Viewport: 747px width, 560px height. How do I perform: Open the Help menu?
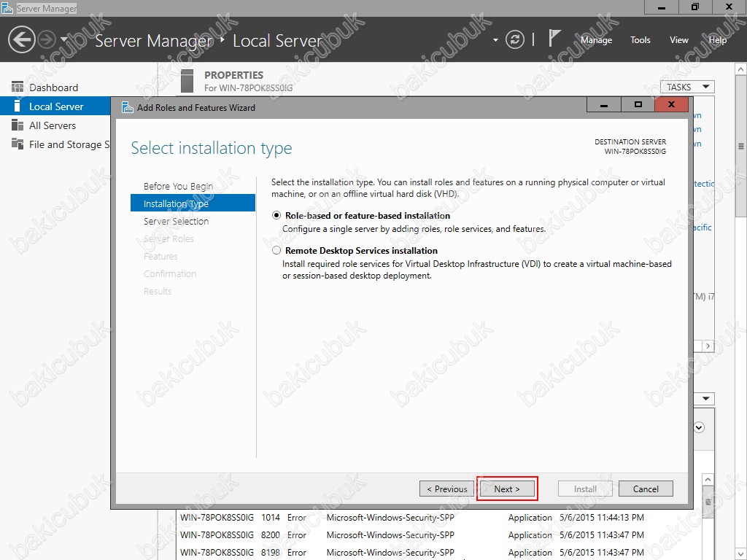tap(718, 40)
